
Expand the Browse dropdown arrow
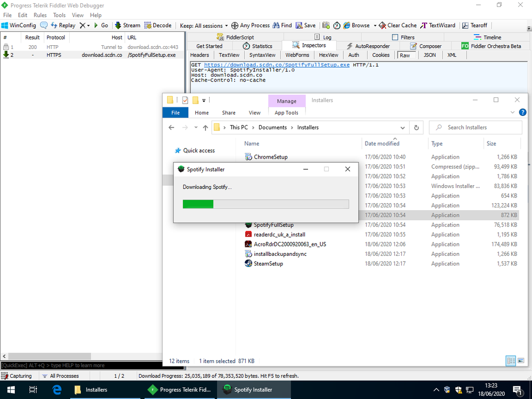(375, 26)
